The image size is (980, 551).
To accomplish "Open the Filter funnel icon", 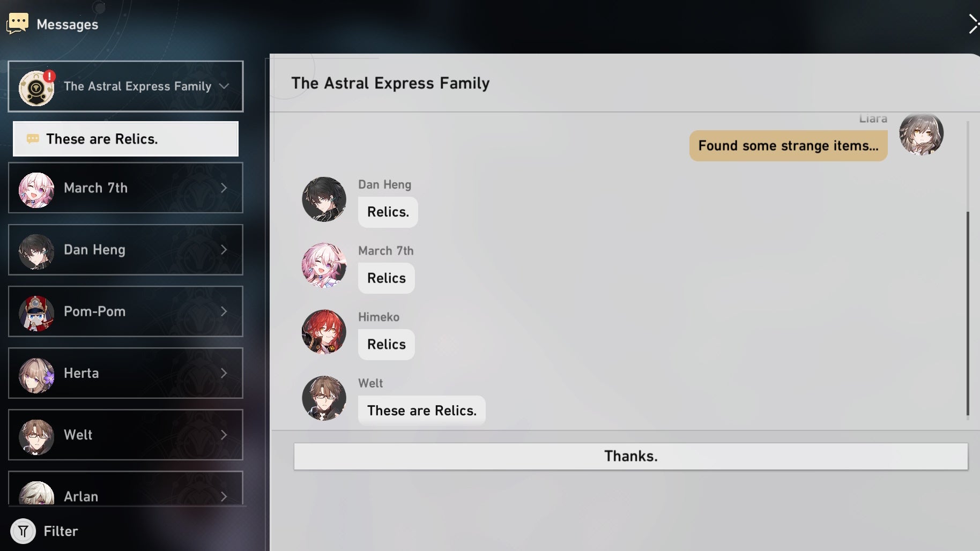I will (x=23, y=531).
